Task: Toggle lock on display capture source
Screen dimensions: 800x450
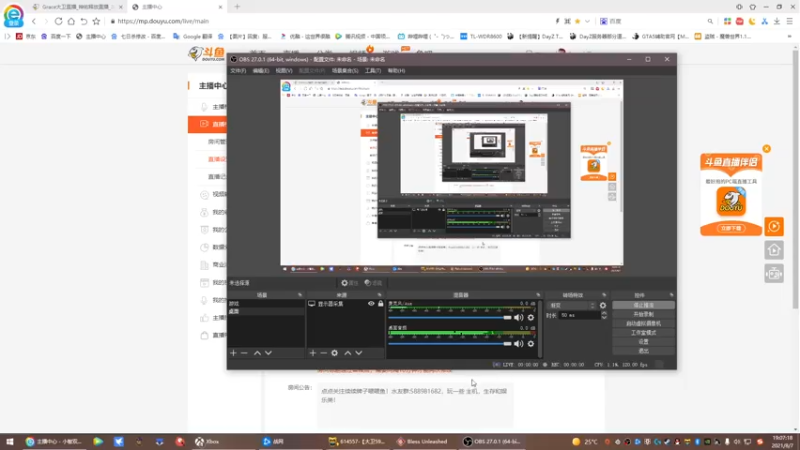Action: tap(381, 304)
